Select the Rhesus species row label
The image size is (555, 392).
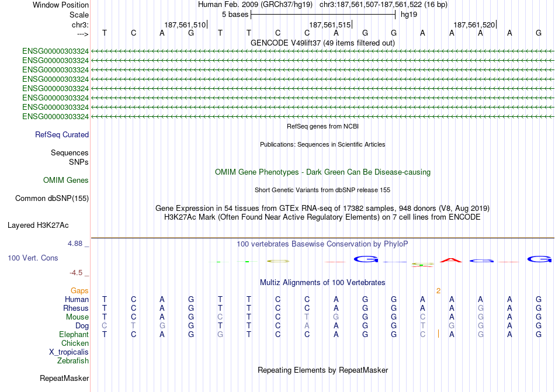76,308
